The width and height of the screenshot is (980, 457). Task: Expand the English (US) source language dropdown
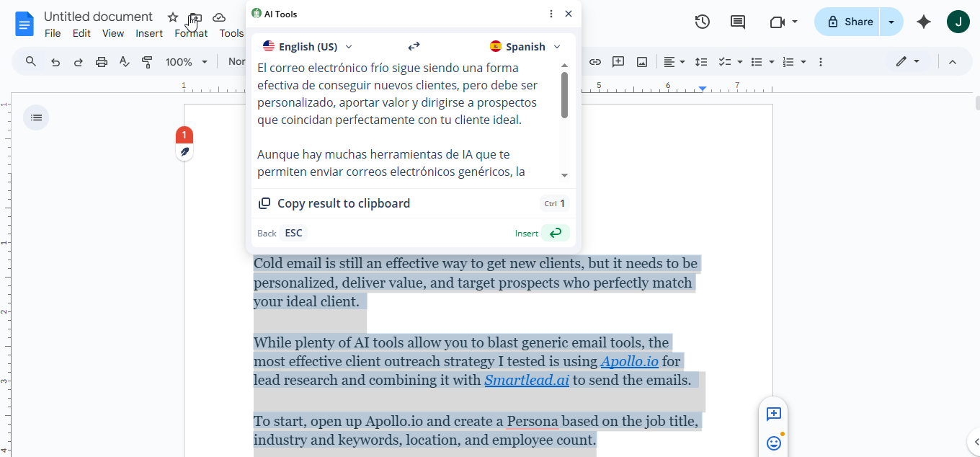(x=308, y=47)
